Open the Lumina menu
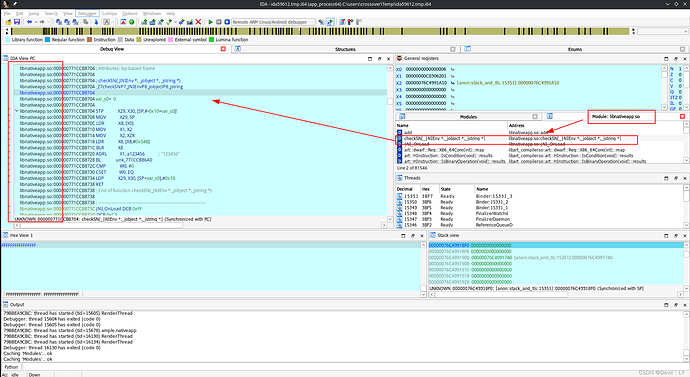 [x=110, y=14]
